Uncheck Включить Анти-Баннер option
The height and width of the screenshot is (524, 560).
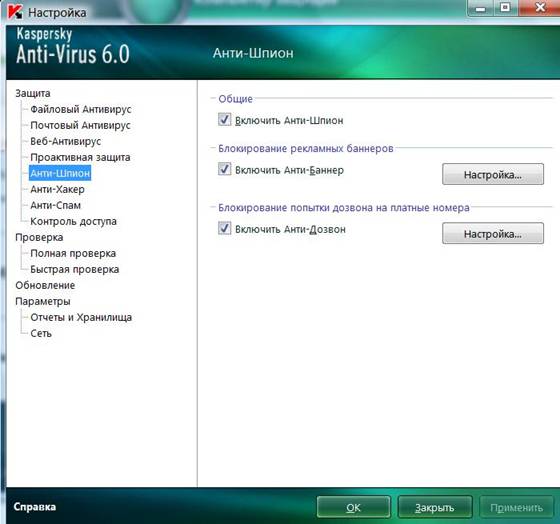click(225, 169)
